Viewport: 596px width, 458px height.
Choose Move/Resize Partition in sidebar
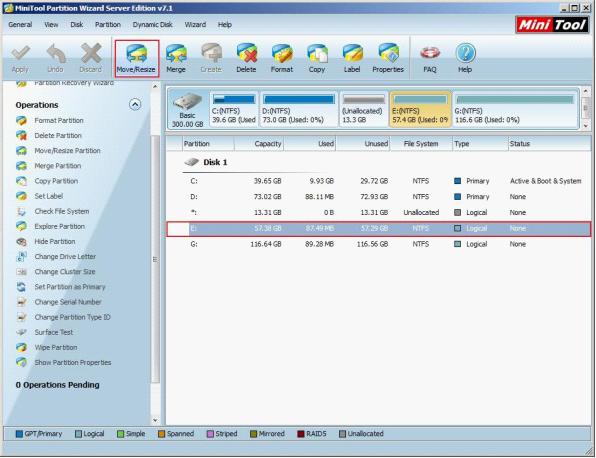67,151
